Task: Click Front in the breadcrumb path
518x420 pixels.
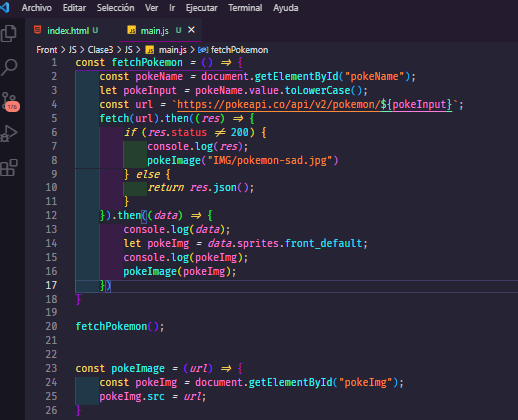Action: (x=47, y=50)
